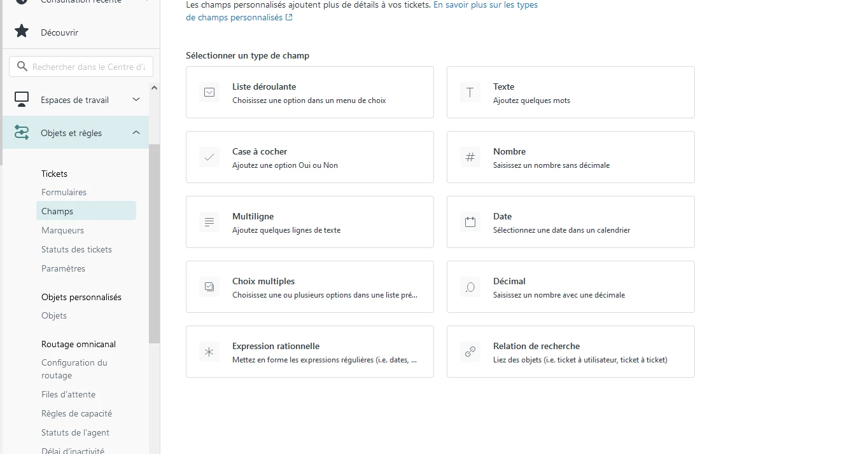Open Objets under Objets personnalisés
The height and width of the screenshot is (454, 868).
pyautogui.click(x=54, y=315)
